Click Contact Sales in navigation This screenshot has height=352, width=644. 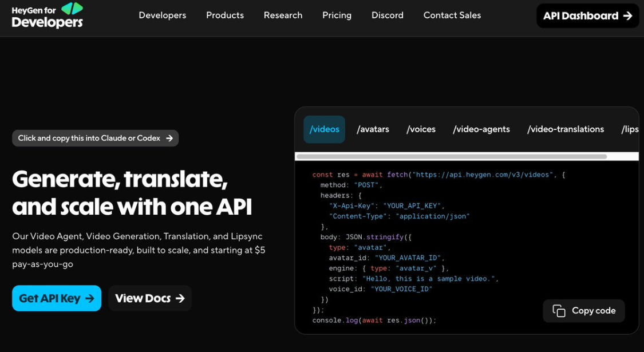452,15
